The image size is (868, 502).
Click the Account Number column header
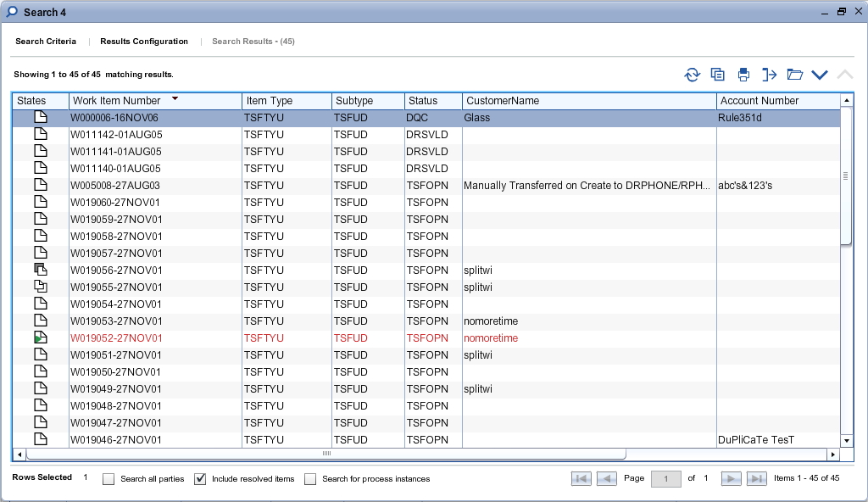coord(759,101)
